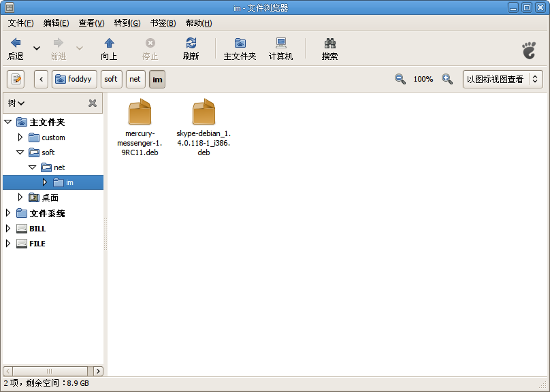Click the skype-debian_1.4.0.118-1_i386.deb file name

[204, 143]
